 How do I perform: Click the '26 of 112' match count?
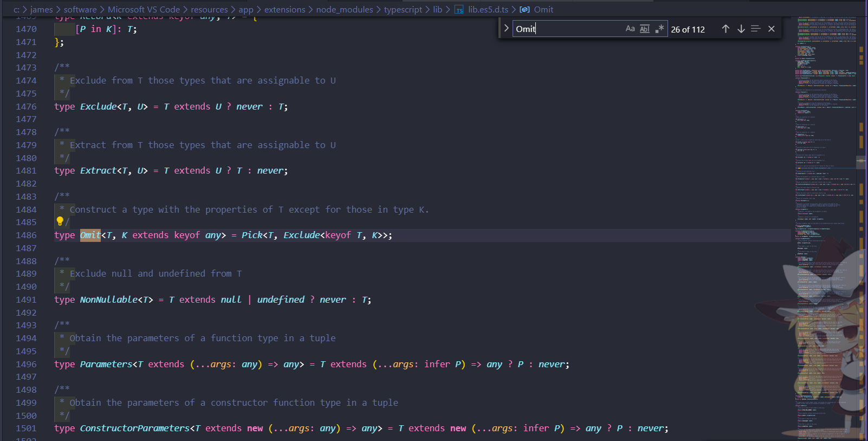[x=688, y=29]
